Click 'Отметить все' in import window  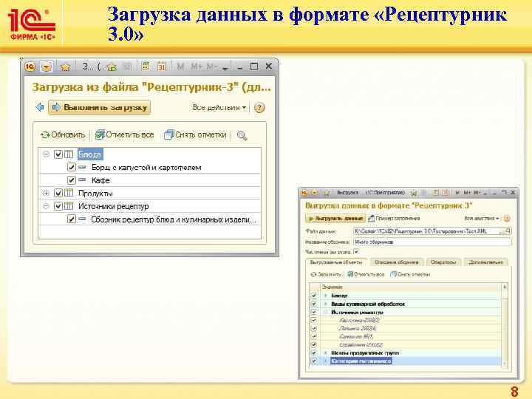pyautogui.click(x=125, y=134)
